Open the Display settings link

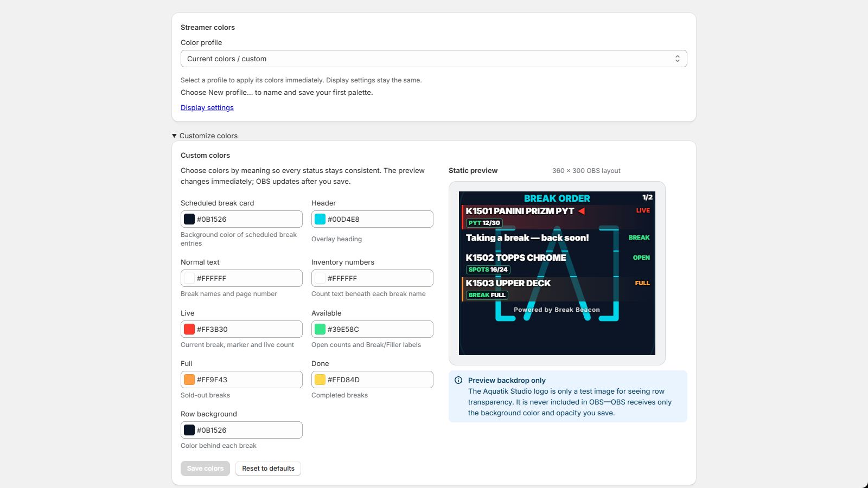coord(207,107)
